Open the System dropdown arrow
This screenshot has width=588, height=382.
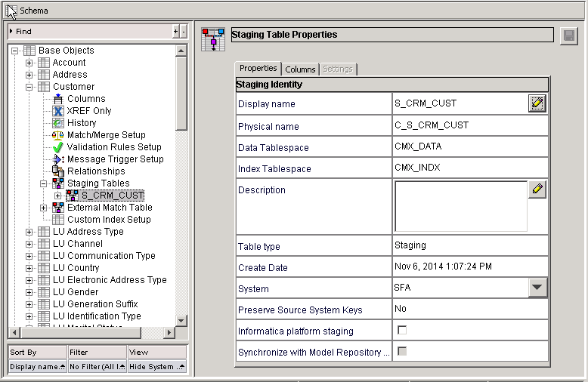[x=537, y=287]
